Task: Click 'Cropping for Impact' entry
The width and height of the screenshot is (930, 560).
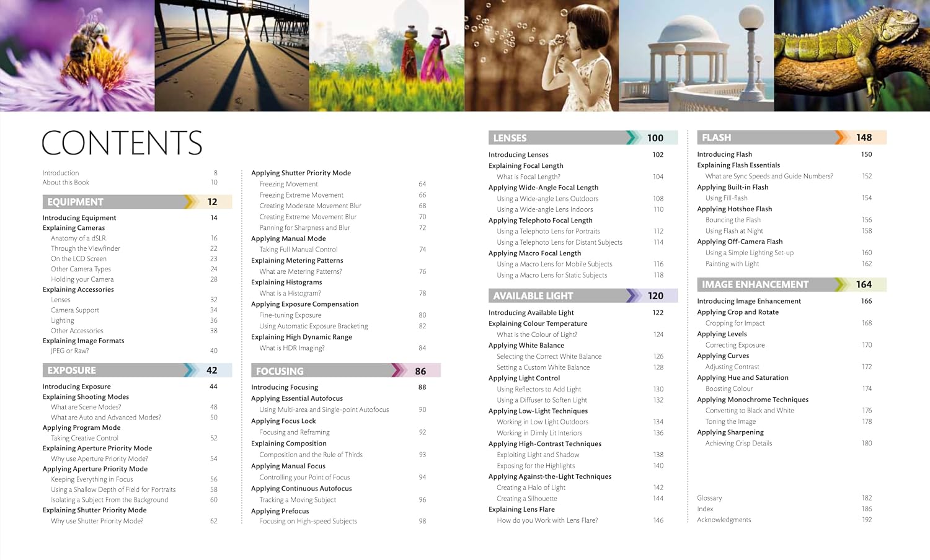Action: tap(735, 323)
